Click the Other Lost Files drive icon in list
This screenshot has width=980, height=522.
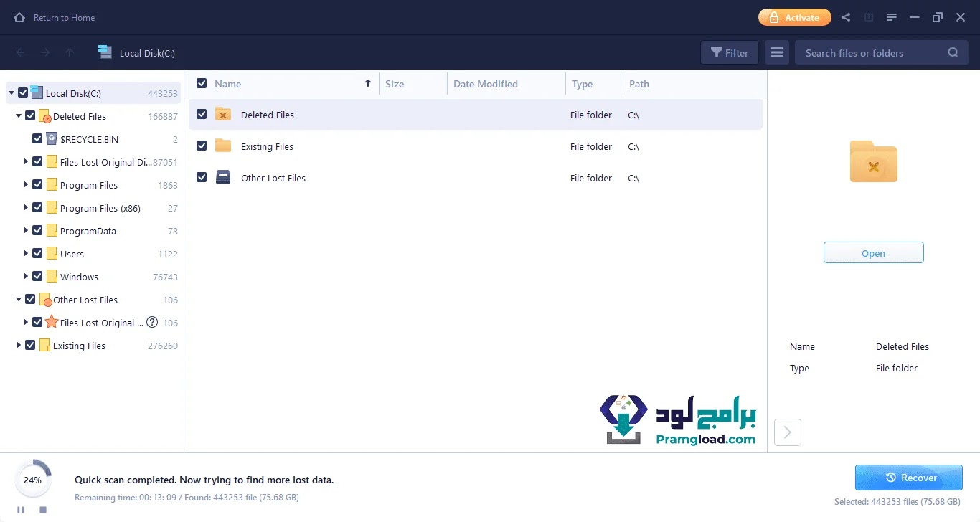pos(223,177)
